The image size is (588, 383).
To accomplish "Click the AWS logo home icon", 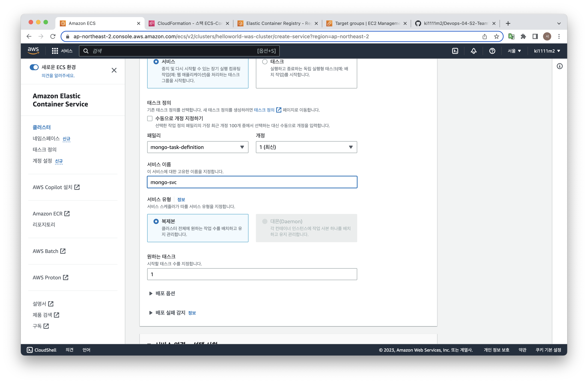I will [33, 50].
